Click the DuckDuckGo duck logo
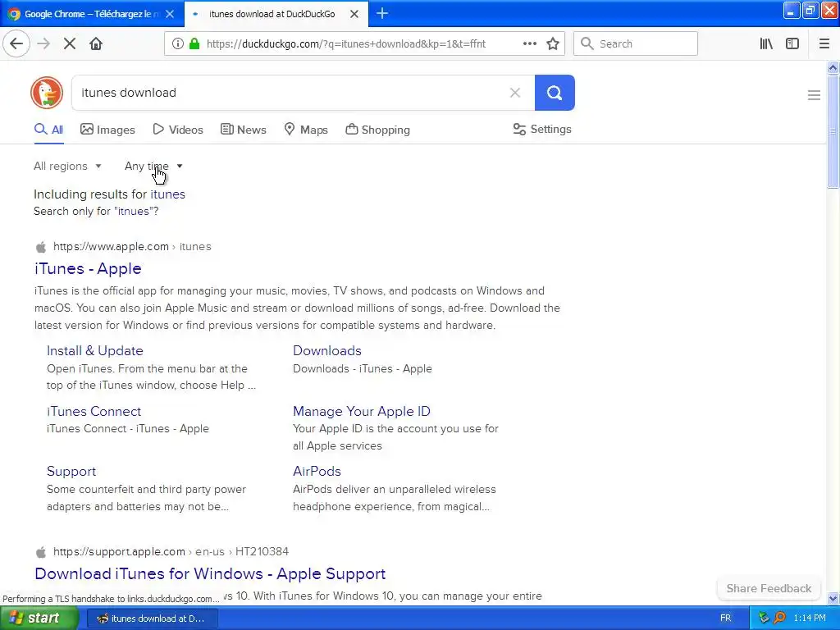Image resolution: width=840 pixels, height=630 pixels. 47,93
